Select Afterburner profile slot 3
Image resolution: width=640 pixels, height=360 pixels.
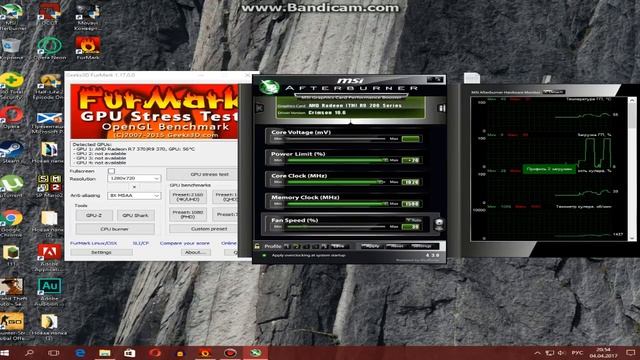[306, 246]
